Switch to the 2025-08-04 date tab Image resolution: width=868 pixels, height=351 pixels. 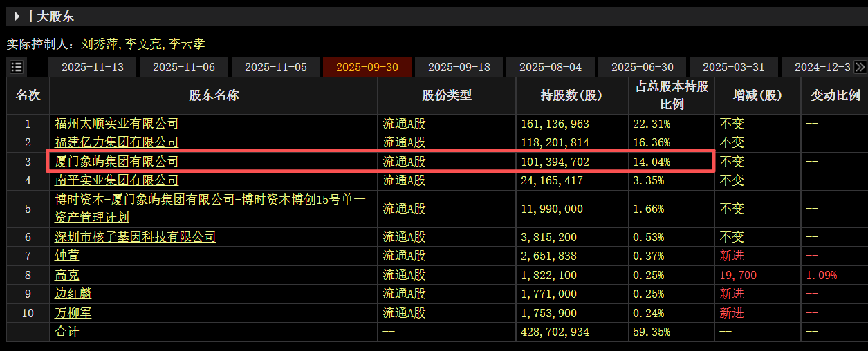551,67
